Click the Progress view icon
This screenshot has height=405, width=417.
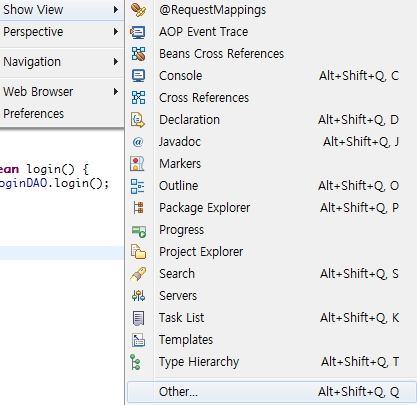(139, 231)
